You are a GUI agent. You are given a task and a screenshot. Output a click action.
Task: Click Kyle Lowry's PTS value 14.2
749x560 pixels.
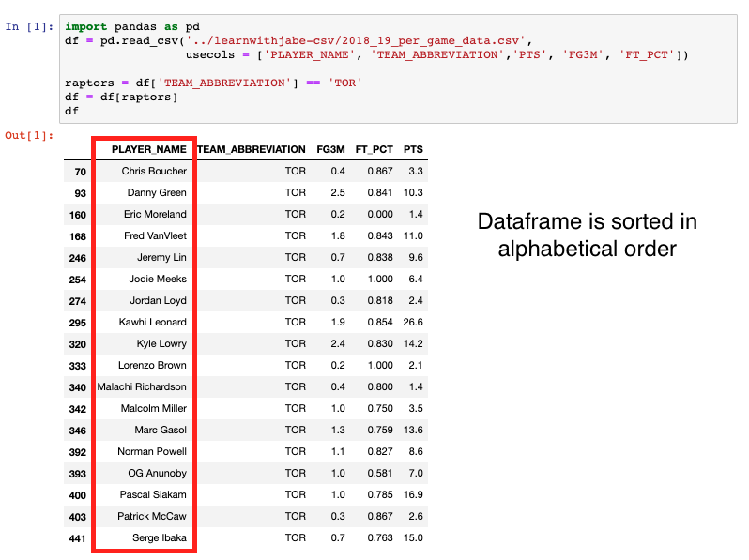tap(413, 343)
